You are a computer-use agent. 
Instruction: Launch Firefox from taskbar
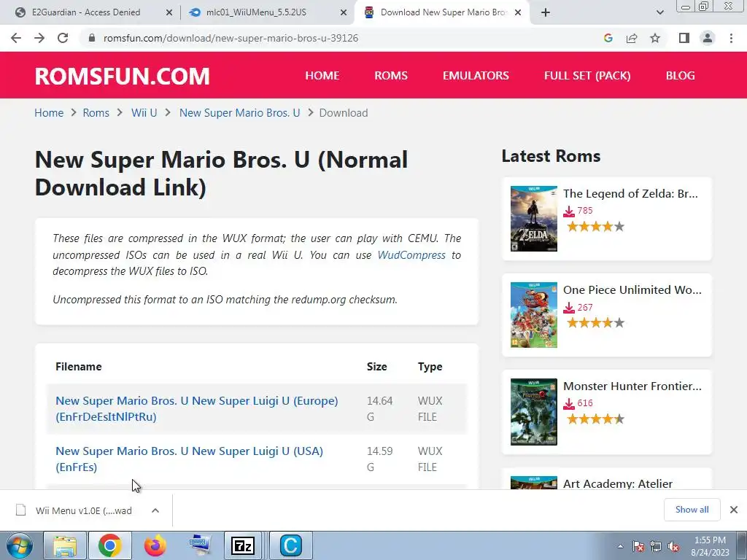tap(155, 545)
